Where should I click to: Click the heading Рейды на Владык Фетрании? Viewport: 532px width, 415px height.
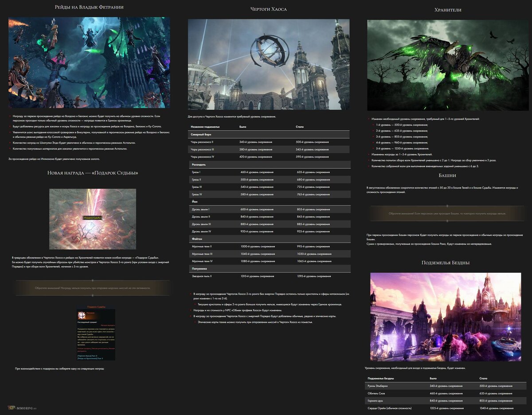click(89, 7)
